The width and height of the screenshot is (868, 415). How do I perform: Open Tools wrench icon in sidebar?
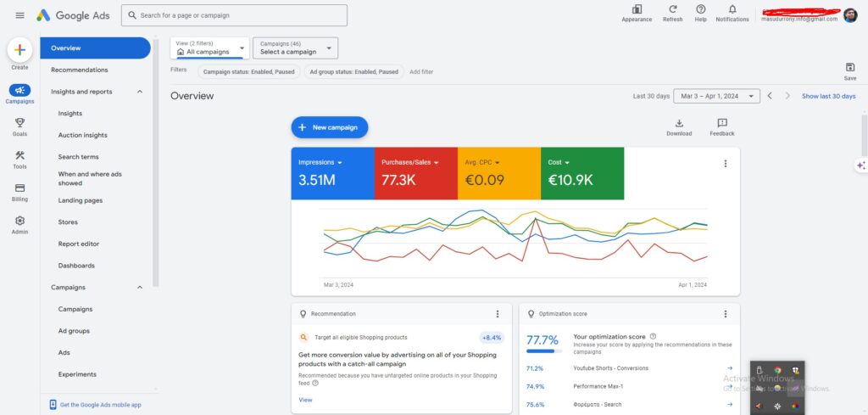tap(19, 155)
